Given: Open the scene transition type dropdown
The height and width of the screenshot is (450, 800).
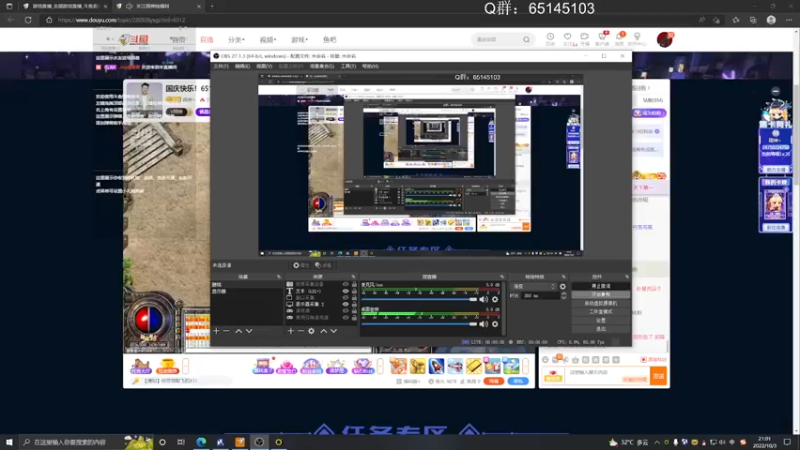Looking at the screenshot, I should tap(534, 287).
